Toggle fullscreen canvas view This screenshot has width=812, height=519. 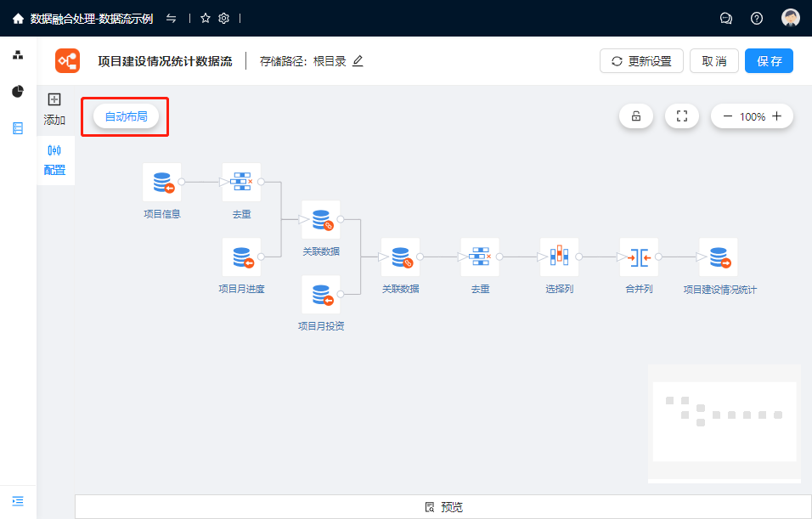click(x=681, y=116)
